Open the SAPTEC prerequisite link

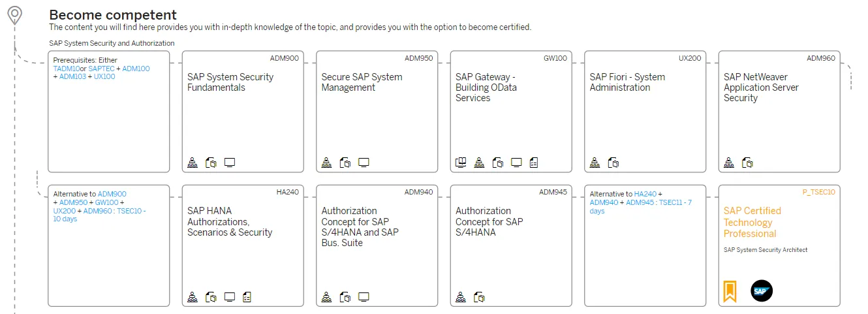pyautogui.click(x=101, y=69)
